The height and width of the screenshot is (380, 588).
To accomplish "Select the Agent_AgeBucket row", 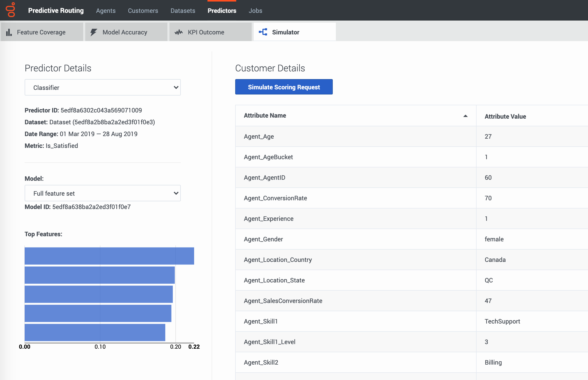I will (412, 157).
